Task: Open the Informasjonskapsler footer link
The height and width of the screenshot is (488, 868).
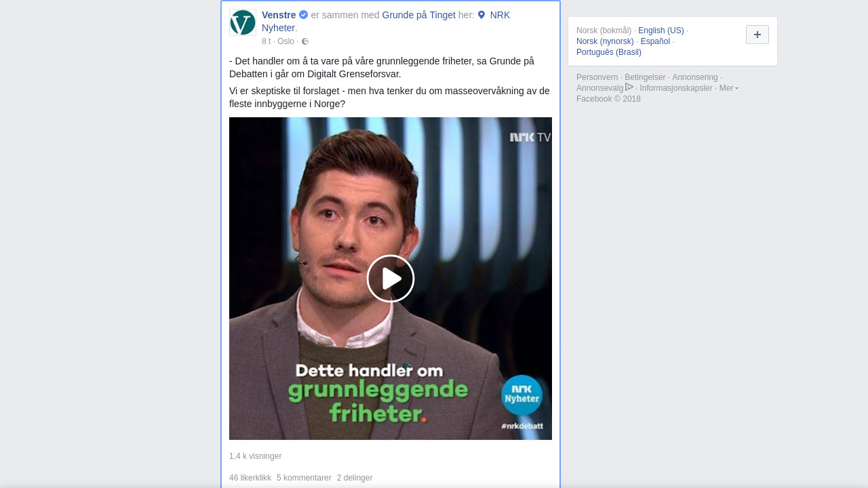Action: [x=676, y=88]
